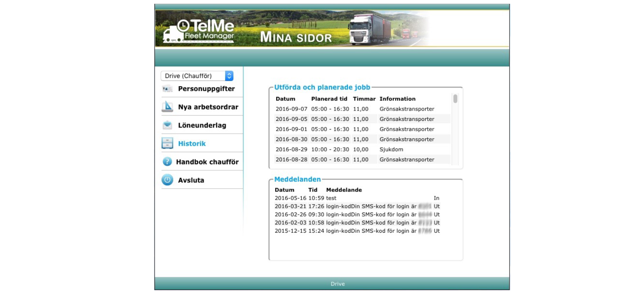The width and height of the screenshot is (644, 302).
Task: Click the Historik filing cabinet icon
Action: 167,143
